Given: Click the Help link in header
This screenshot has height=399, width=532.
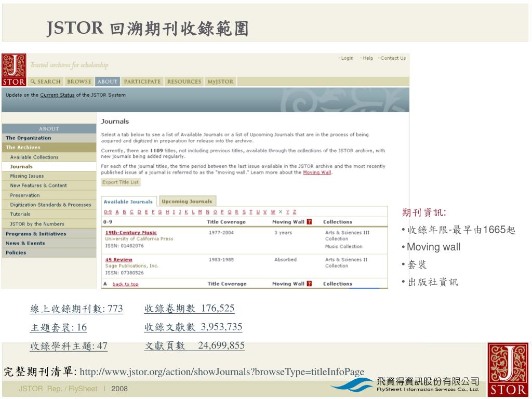Looking at the screenshot, I should [x=368, y=58].
